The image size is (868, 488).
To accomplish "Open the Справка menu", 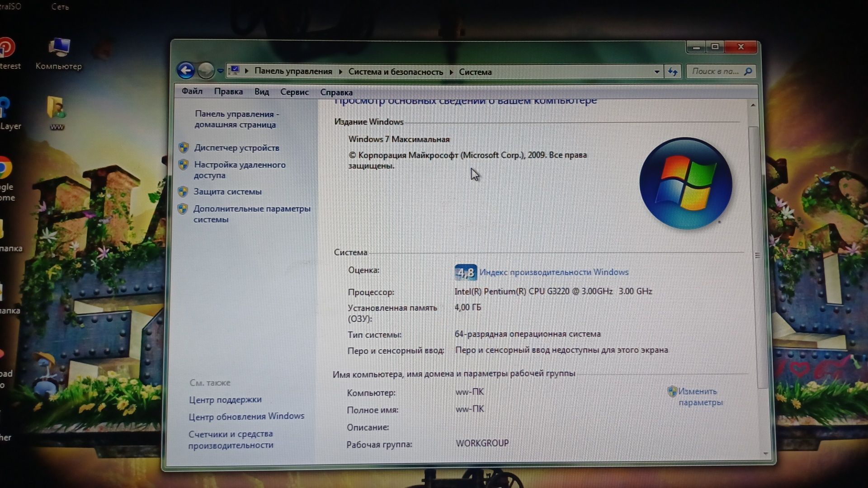I will (x=336, y=92).
